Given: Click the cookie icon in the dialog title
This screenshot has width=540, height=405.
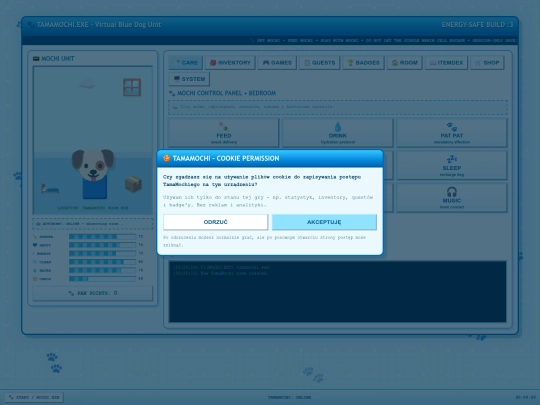Looking at the screenshot, I should click(167, 158).
